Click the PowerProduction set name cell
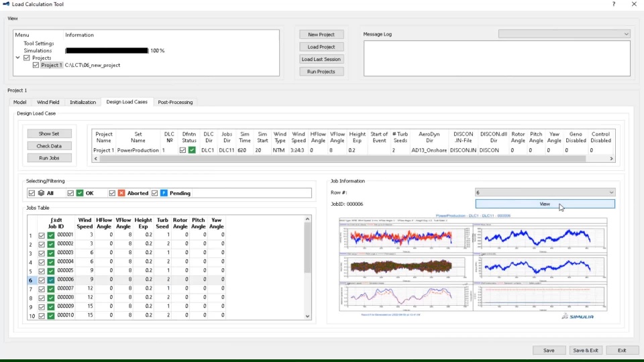The image size is (644, 362). click(138, 150)
